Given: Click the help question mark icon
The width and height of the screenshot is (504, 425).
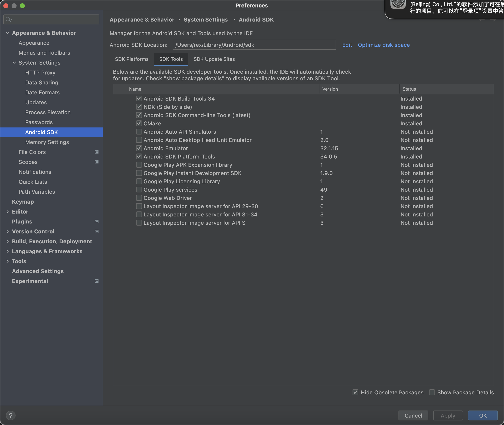Looking at the screenshot, I should (11, 415).
